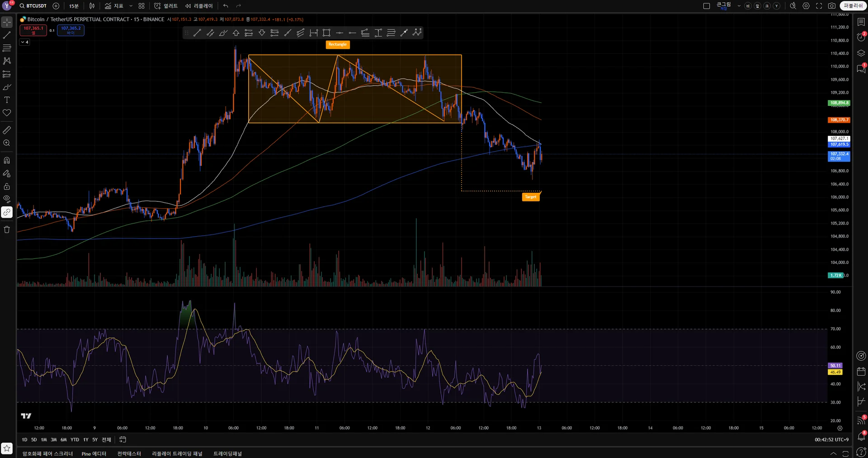The width and height of the screenshot is (868, 458).
Task: Click the 퍼블리쉬 publish button
Action: pyautogui.click(x=853, y=6)
